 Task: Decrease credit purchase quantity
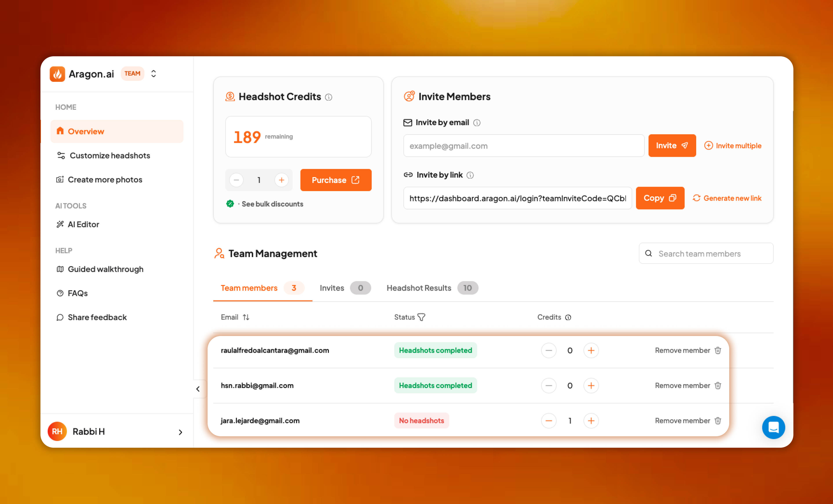pyautogui.click(x=236, y=180)
